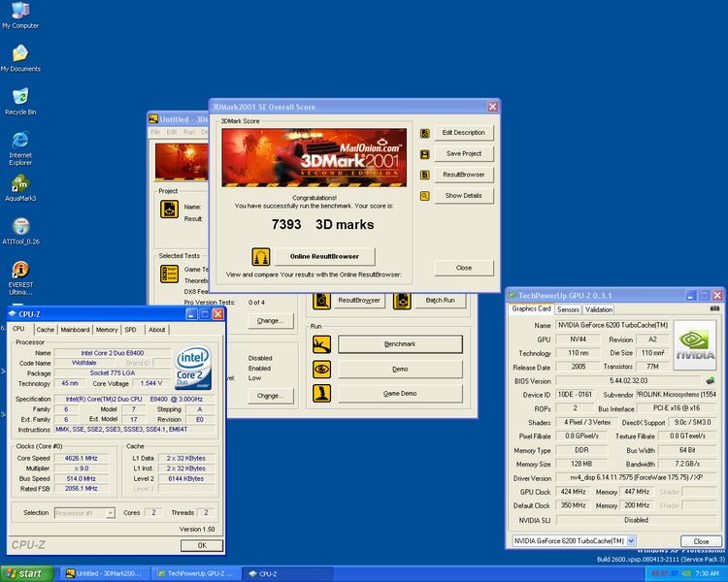Image resolution: width=728 pixels, height=582 pixels.
Task: Click the GPU Clock 424 MHz field
Action: [574, 492]
